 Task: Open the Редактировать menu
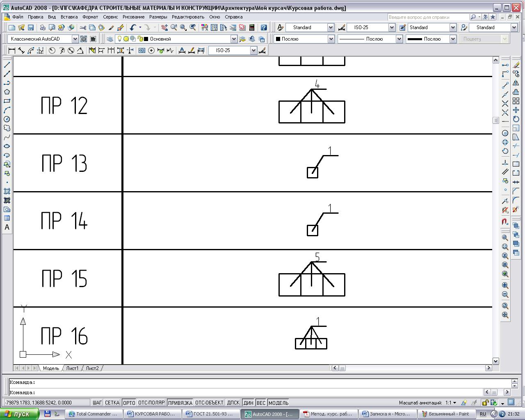[188, 17]
